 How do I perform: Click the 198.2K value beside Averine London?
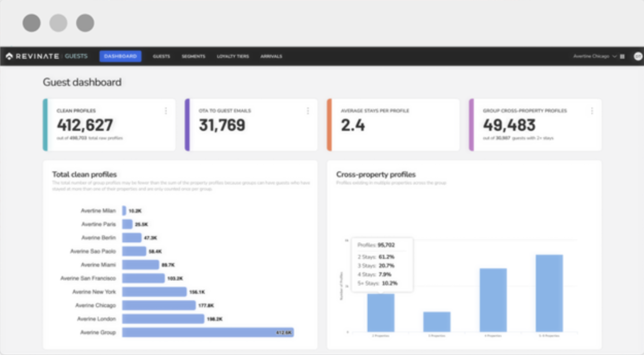pos(215,319)
